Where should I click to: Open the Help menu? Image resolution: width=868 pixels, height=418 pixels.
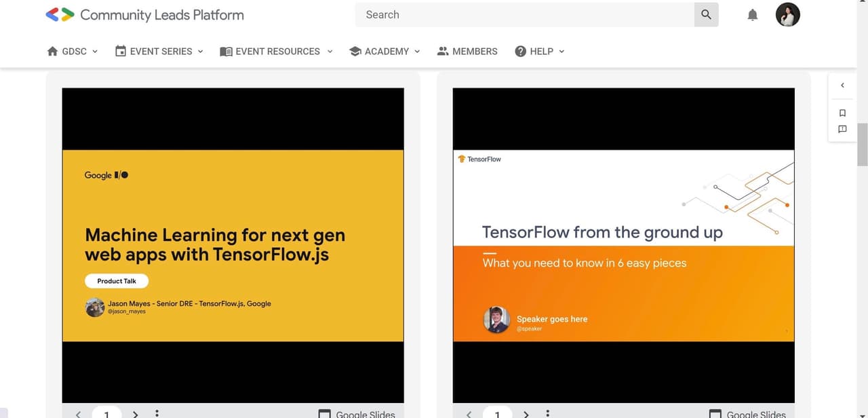(x=540, y=52)
